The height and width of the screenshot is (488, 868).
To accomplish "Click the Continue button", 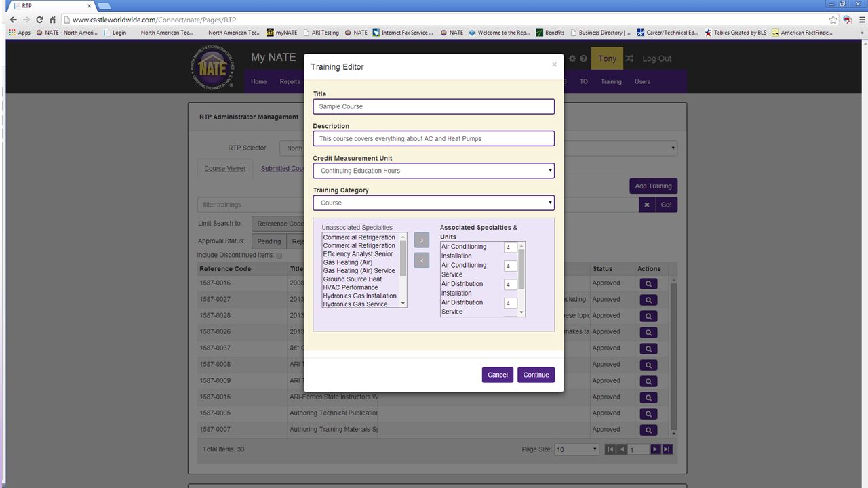I will (x=536, y=375).
